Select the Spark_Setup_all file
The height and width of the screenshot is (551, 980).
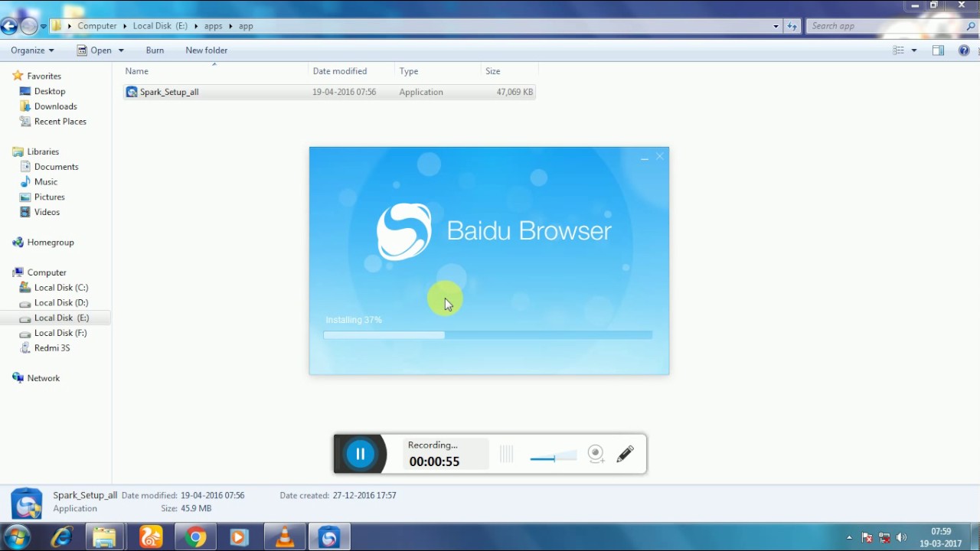pyautogui.click(x=329, y=92)
